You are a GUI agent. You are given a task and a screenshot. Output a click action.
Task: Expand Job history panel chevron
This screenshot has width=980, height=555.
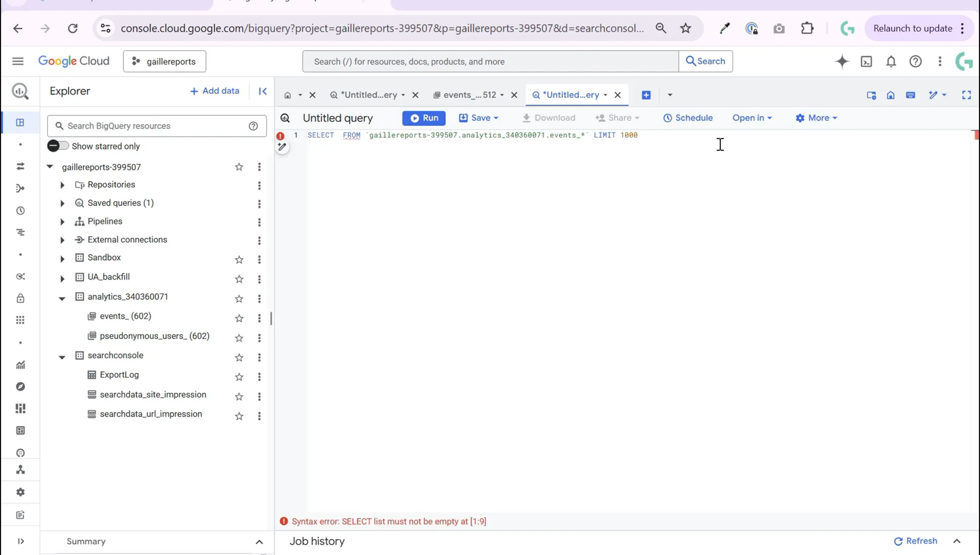[x=957, y=541]
